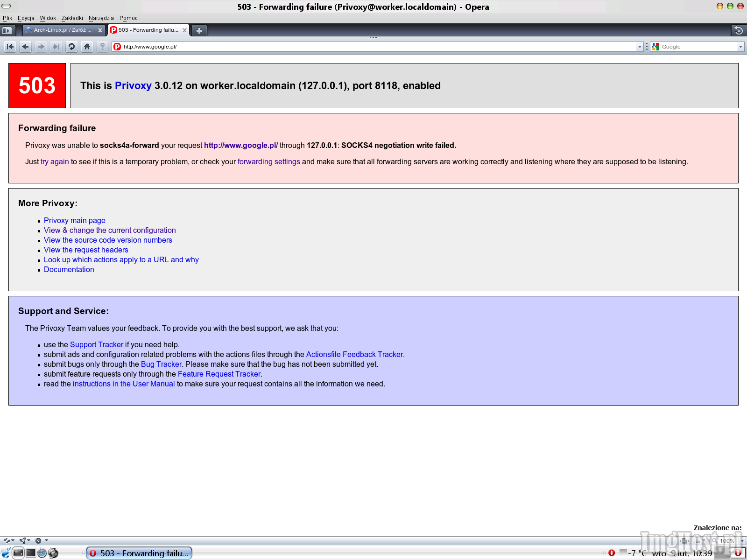This screenshot has height=560, width=747.
Task: Open the Widok menu
Action: click(48, 18)
